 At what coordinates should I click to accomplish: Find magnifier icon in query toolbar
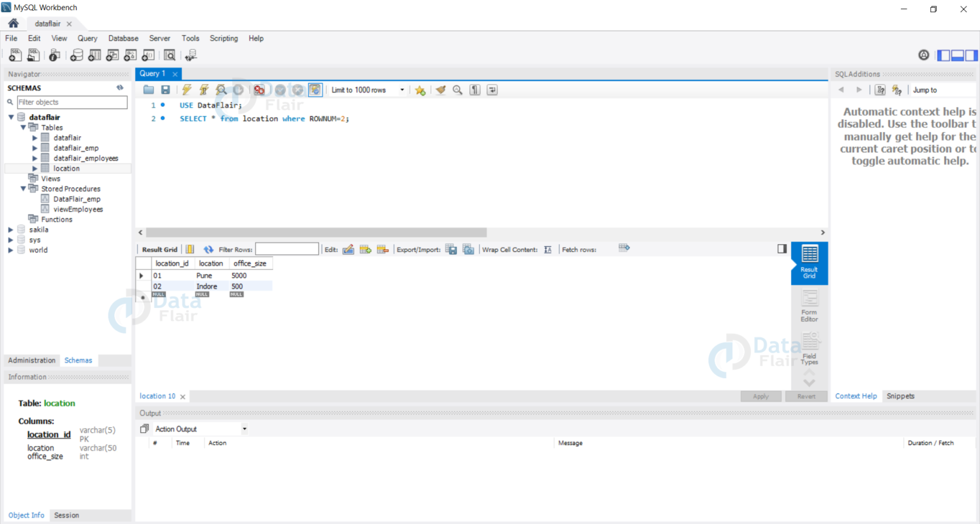pos(457,90)
